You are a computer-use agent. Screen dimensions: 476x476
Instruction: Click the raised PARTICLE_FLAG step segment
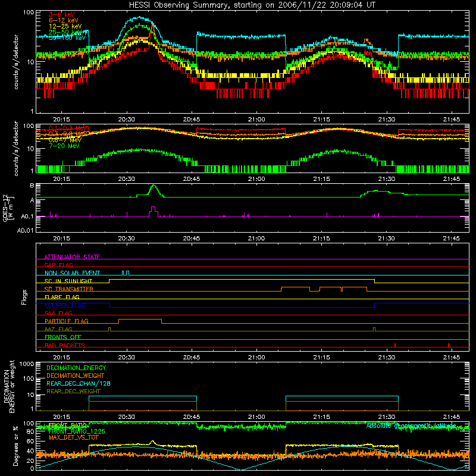(140, 320)
